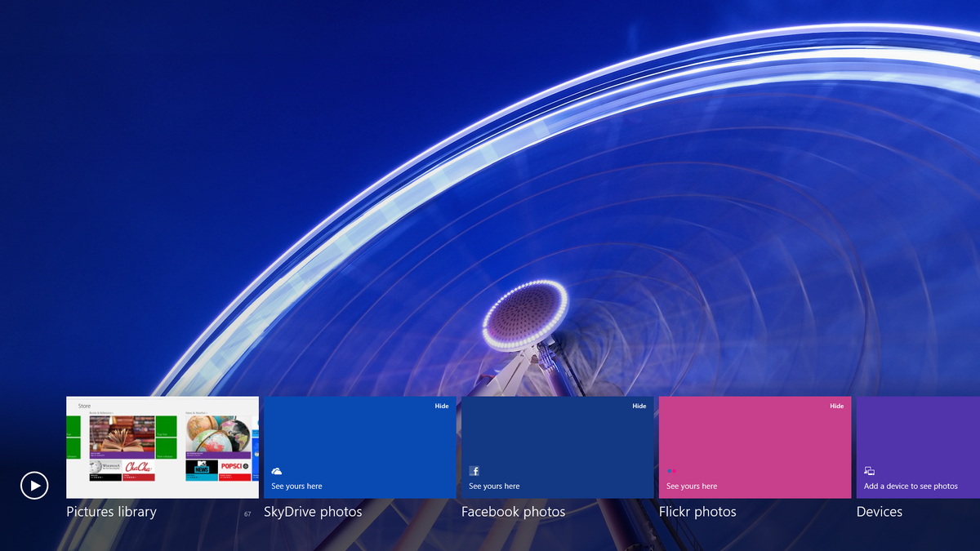980x551 pixels.
Task: Click the SkyDrive cloud icon
Action: [276, 471]
